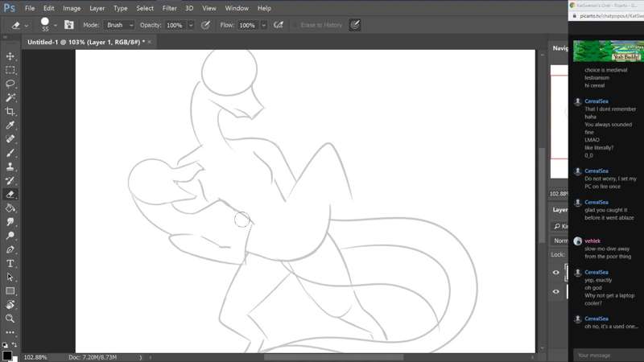Select the Pen tool
644x362 pixels.
10,249
